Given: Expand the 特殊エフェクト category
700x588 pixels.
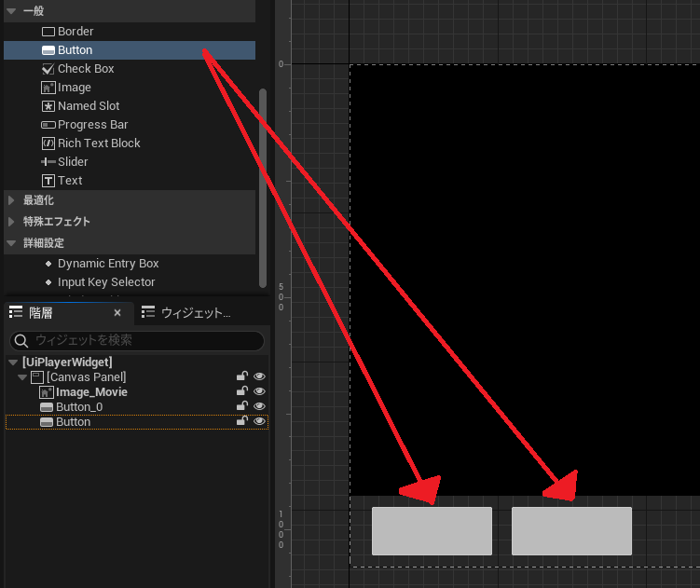Looking at the screenshot, I should click(11, 222).
